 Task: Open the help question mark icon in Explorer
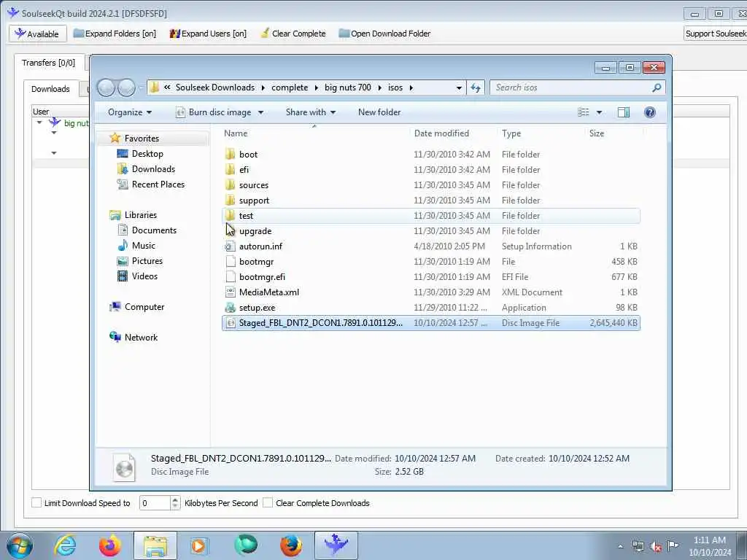tap(649, 112)
